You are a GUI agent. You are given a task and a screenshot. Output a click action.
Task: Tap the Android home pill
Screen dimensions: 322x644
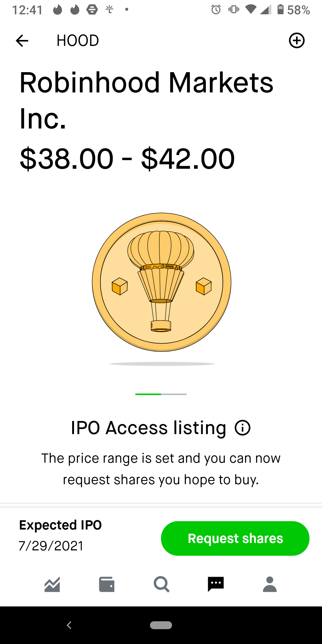(161, 625)
